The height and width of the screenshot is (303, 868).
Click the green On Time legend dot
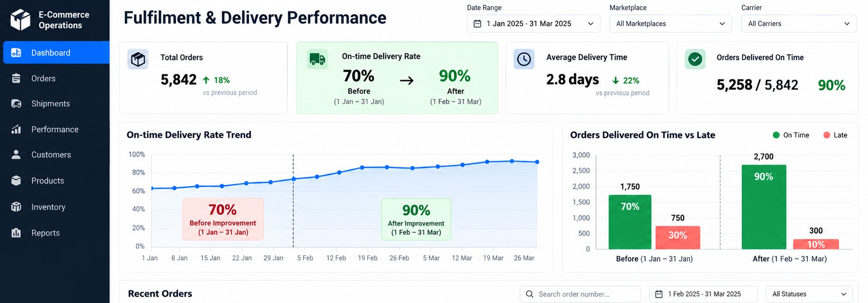(x=776, y=135)
